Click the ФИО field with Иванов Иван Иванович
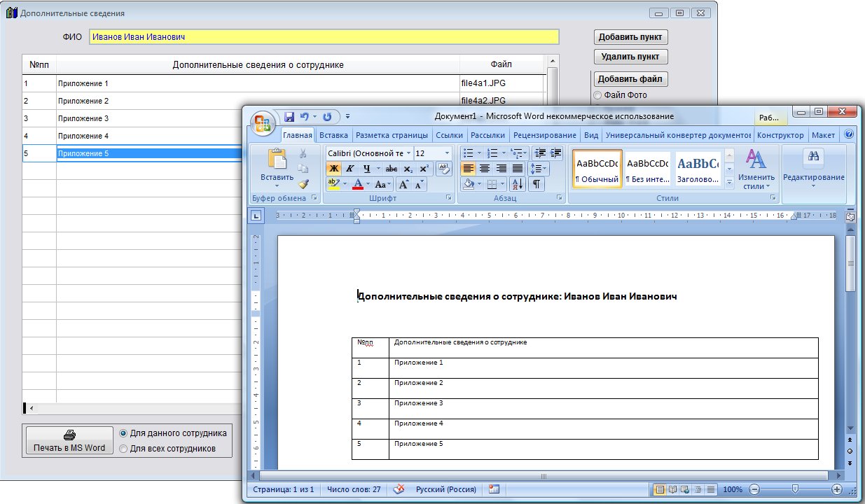The height and width of the screenshot is (504, 865). coord(324,37)
